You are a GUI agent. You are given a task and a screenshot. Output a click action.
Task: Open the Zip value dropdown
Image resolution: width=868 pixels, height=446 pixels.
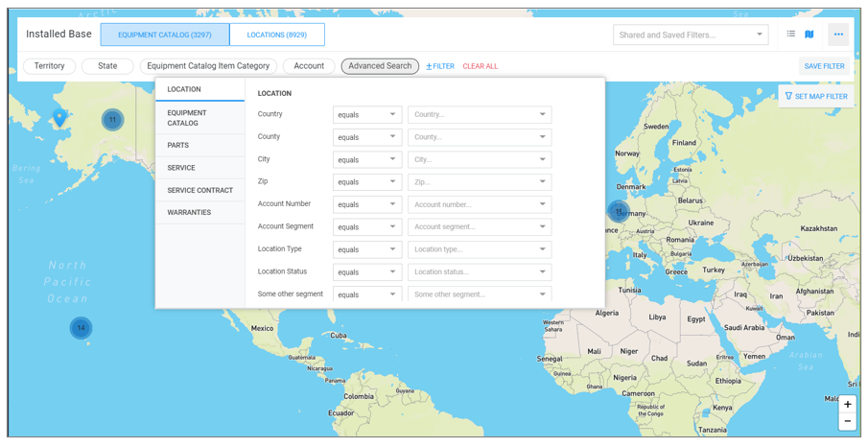pyautogui.click(x=480, y=182)
